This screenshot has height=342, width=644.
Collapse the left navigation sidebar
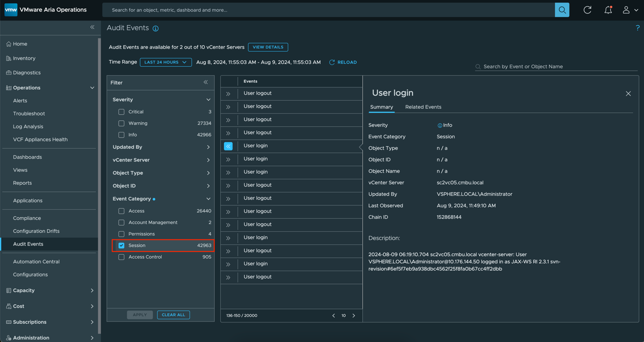point(92,27)
